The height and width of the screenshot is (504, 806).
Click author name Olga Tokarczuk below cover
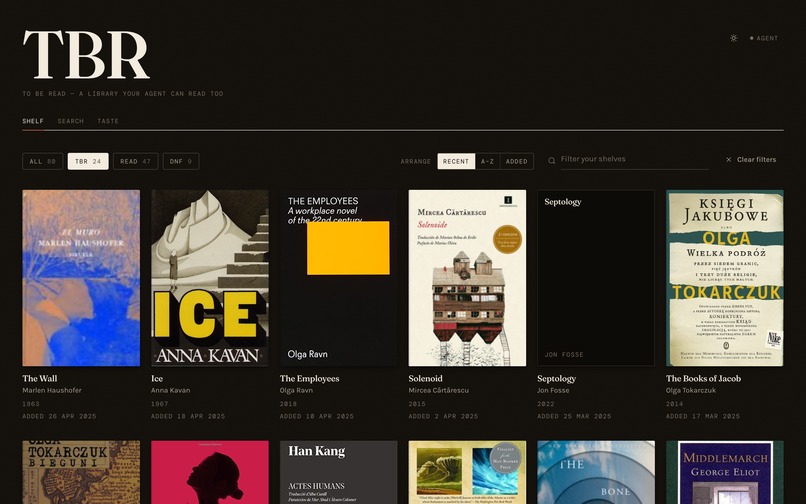click(x=691, y=390)
